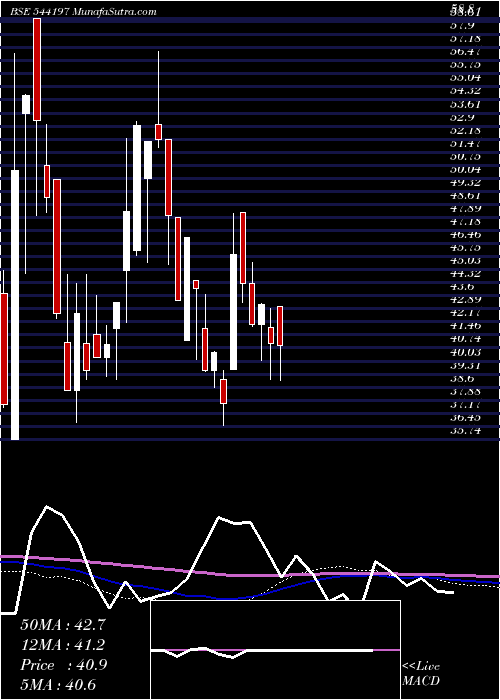Click the last red candlestick on the right
Image resolution: width=500 pixels, height=700 pixels.
[280, 326]
